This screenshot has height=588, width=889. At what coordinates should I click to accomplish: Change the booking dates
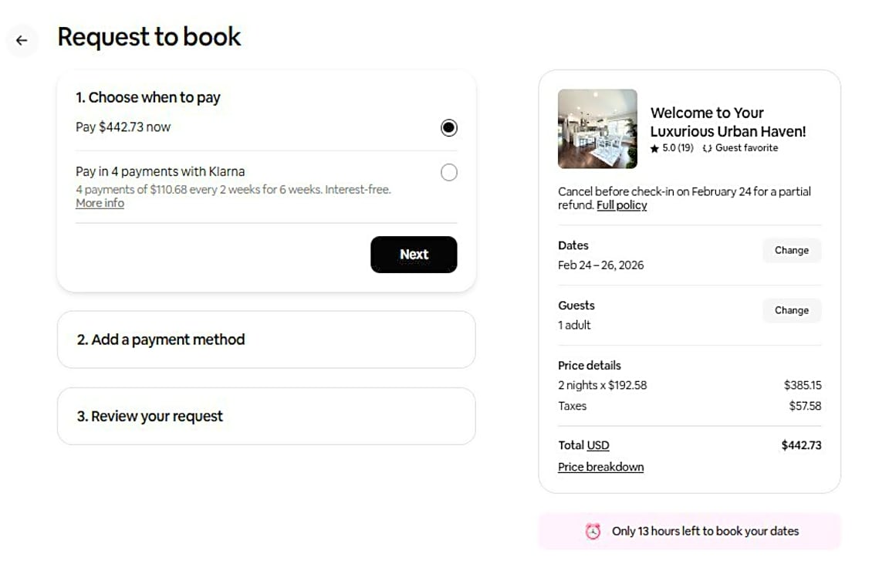791,250
